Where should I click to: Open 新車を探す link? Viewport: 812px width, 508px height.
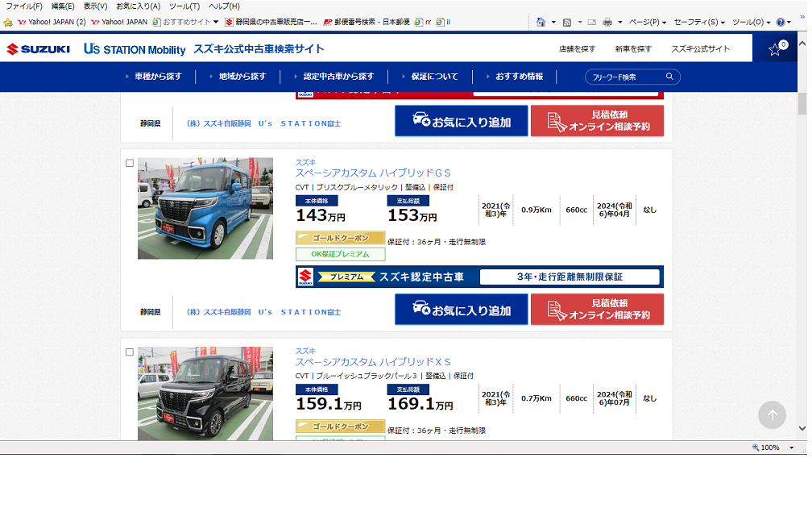click(633, 48)
